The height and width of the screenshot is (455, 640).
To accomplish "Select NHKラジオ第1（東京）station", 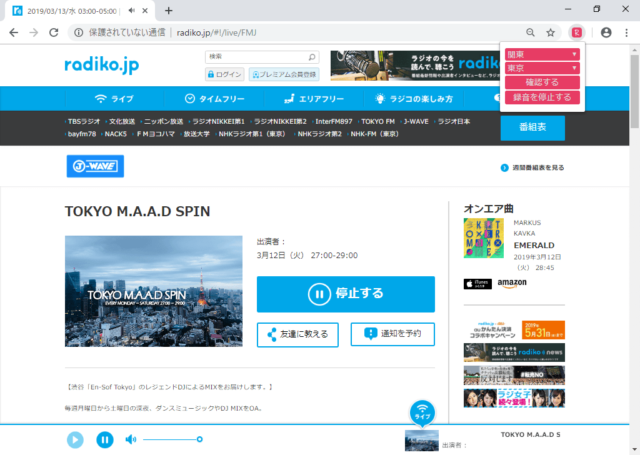I will (252, 134).
